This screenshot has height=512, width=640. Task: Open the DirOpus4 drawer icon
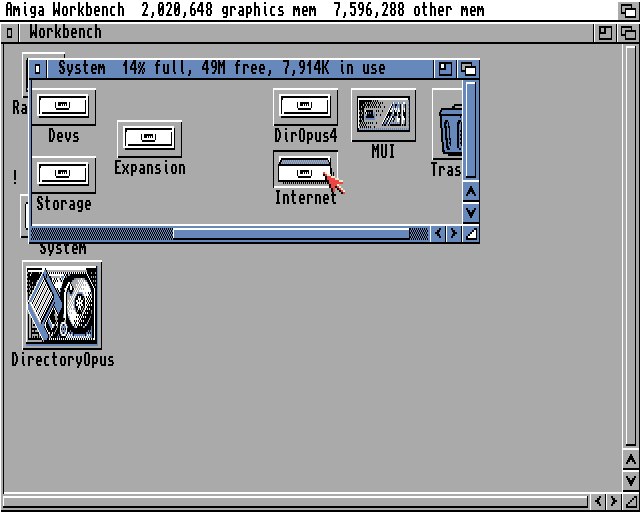(305, 107)
